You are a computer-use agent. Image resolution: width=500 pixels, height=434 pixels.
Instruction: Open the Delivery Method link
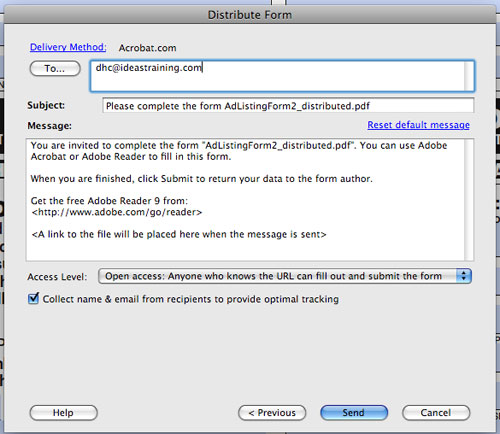tap(68, 47)
